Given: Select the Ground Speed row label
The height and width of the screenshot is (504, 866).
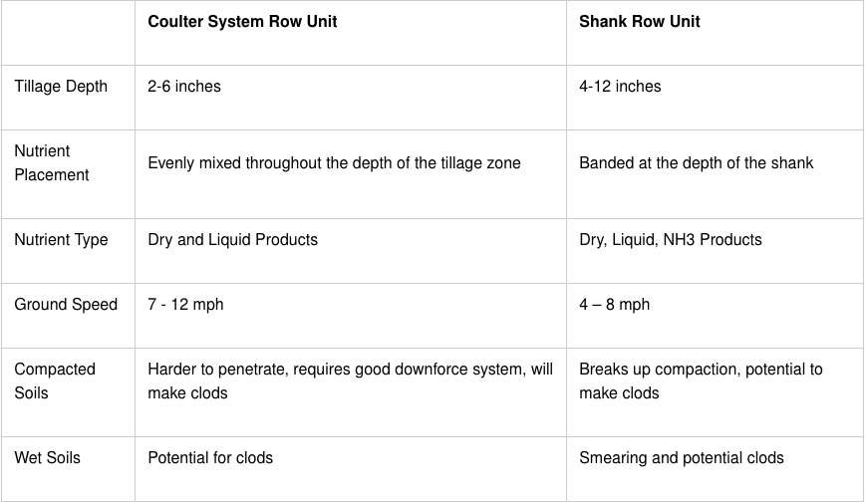Looking at the screenshot, I should click(x=66, y=304).
